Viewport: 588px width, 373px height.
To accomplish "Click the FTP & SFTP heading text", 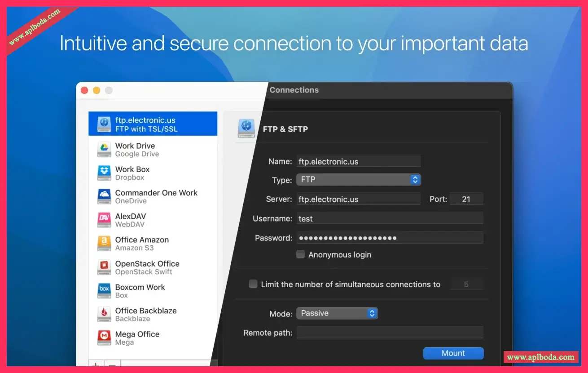I will 285,129.
